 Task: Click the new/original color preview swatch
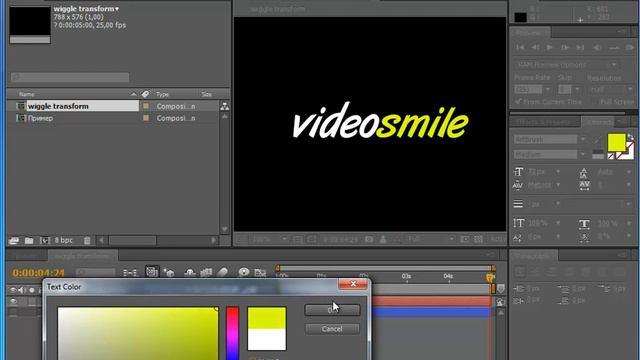pyautogui.click(x=267, y=329)
